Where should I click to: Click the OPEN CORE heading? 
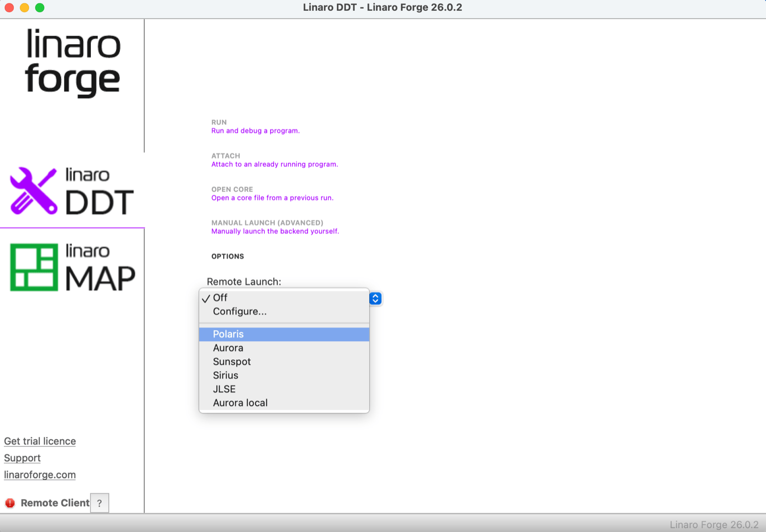[x=232, y=189]
